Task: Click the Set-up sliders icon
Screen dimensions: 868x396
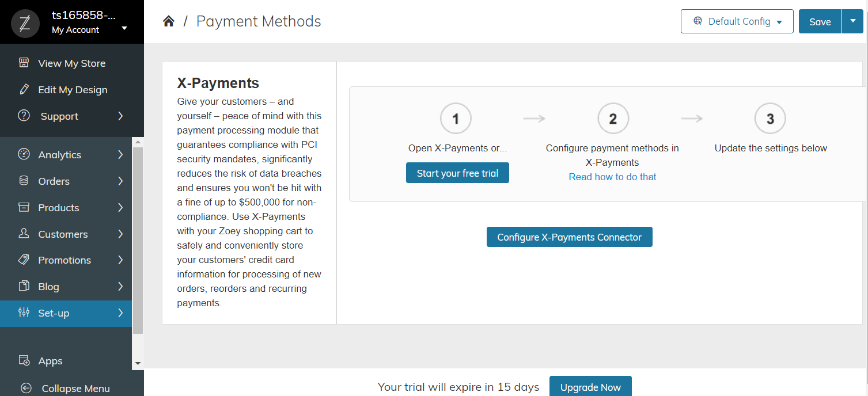Action: coord(24,313)
